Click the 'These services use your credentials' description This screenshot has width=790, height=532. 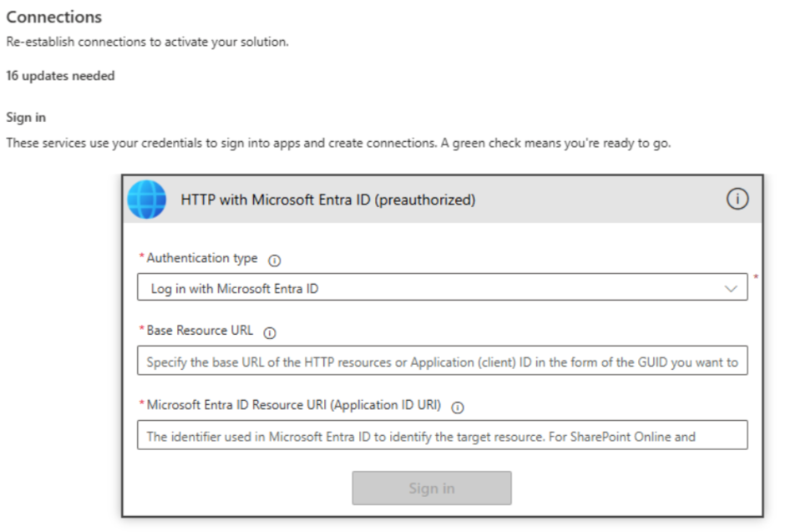click(x=338, y=143)
